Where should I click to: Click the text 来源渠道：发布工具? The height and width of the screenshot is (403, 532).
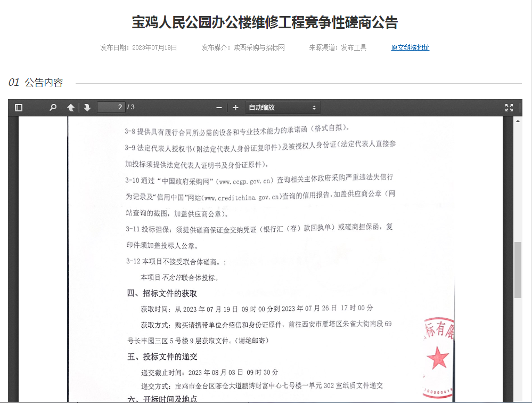(x=338, y=47)
